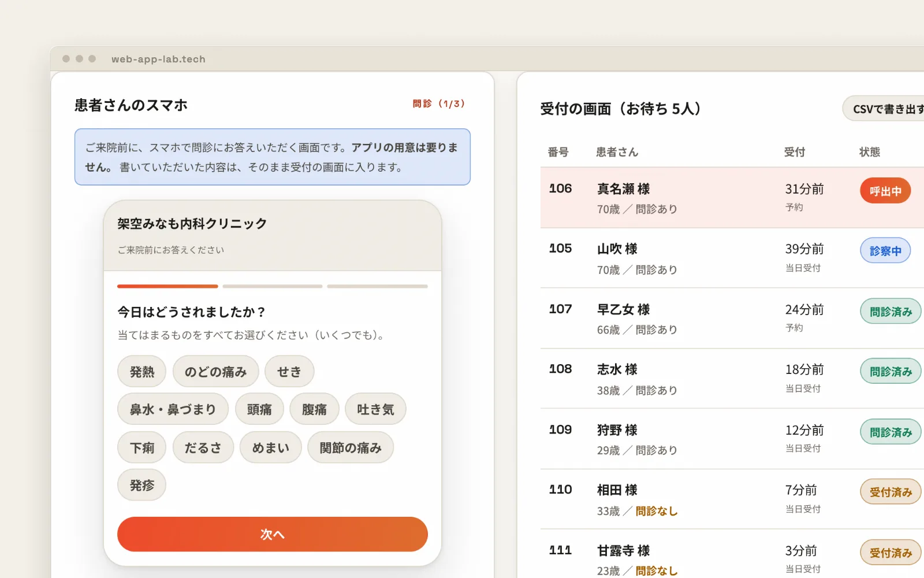Click the 問診済み badge for 早乙女
This screenshot has width=924, height=578.
(891, 312)
